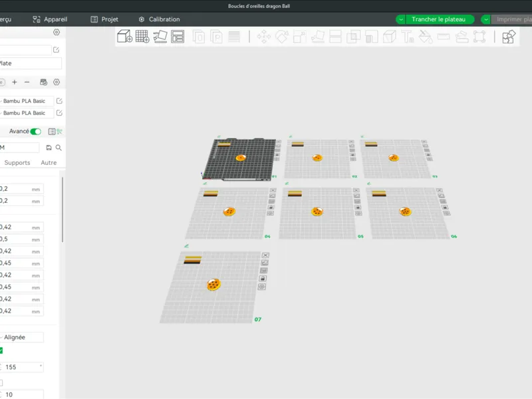Click the 155 value input field
The height and width of the screenshot is (399, 532).
[22, 367]
